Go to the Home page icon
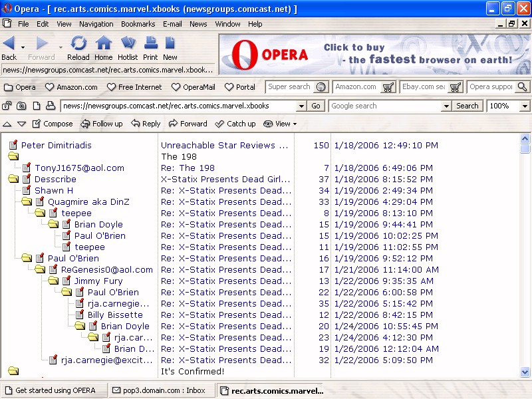The image size is (532, 399). (x=103, y=44)
